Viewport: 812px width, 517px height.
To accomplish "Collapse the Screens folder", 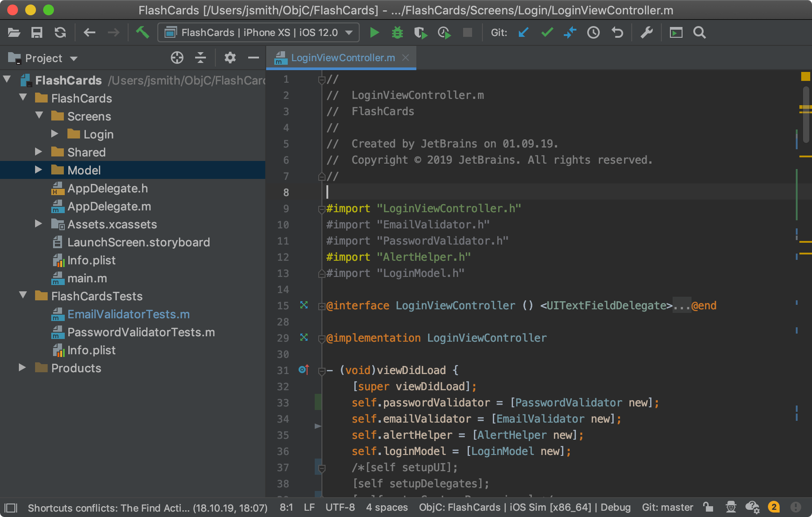I will pos(39,116).
